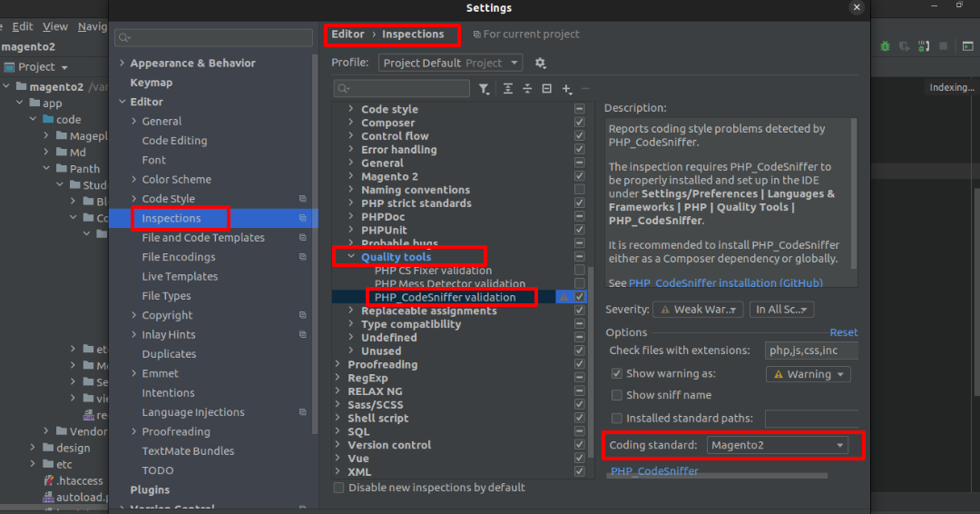This screenshot has height=514, width=980.
Task: Click the settings search field
Action: pos(214,37)
